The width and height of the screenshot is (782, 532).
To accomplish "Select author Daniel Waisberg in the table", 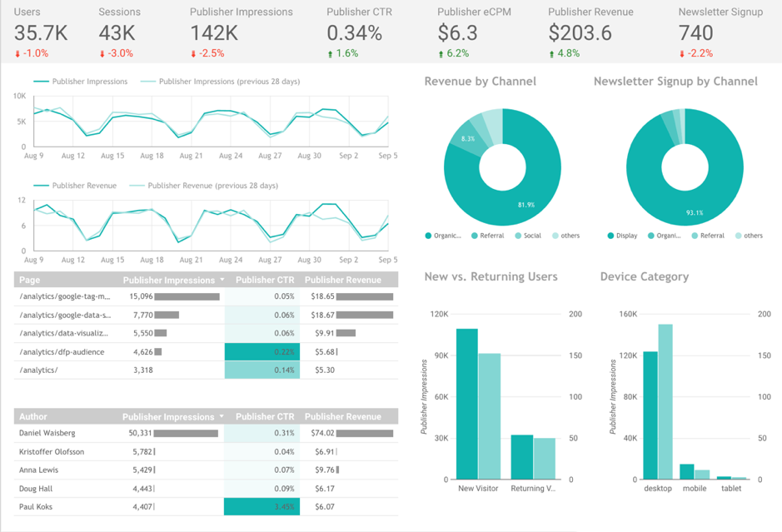I will coord(47,433).
